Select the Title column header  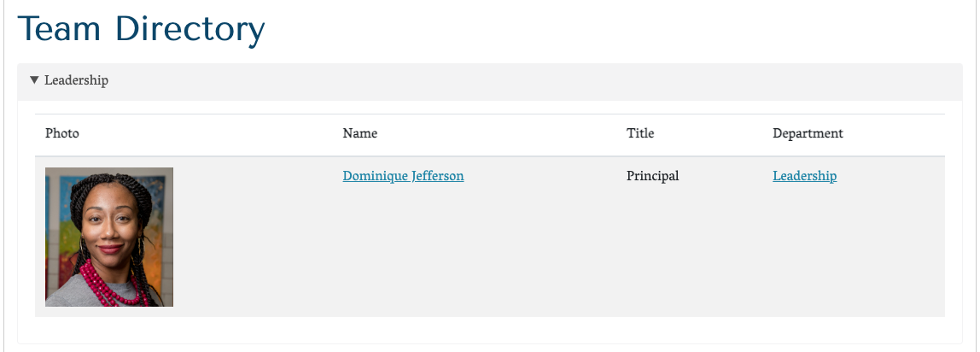tap(640, 133)
